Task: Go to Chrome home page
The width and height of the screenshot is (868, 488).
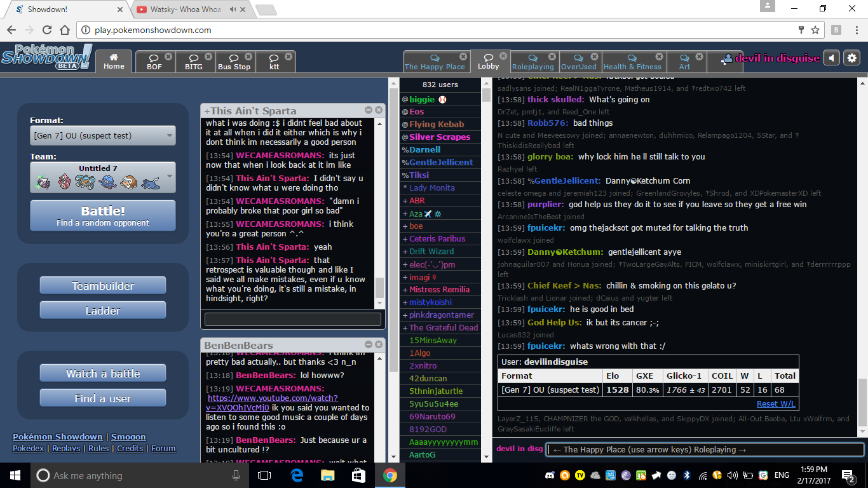Action: tap(64, 30)
